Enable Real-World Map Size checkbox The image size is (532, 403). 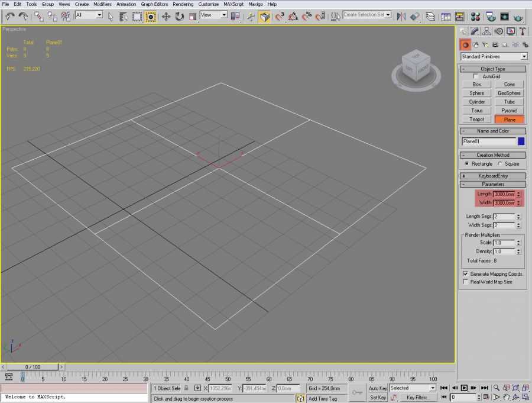pos(466,282)
